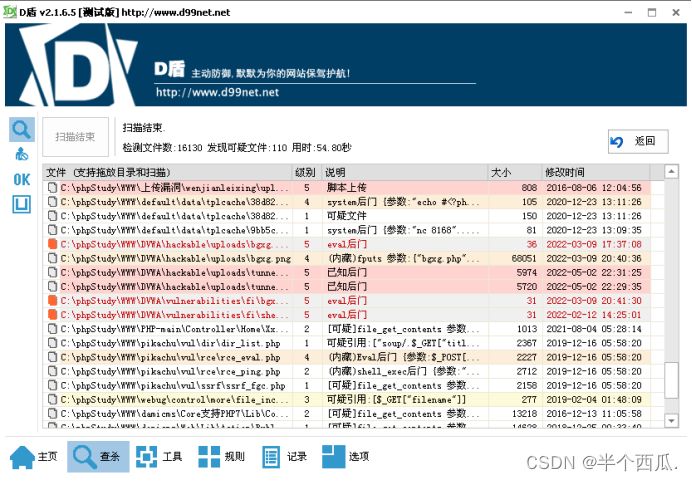
Task: Open the 选项 options tab
Action: pos(346,456)
